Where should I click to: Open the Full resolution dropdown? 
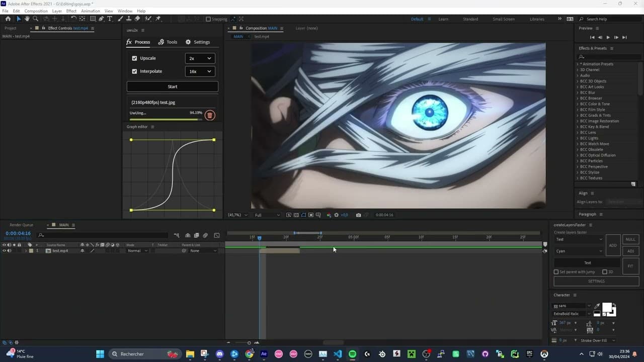tap(267, 215)
